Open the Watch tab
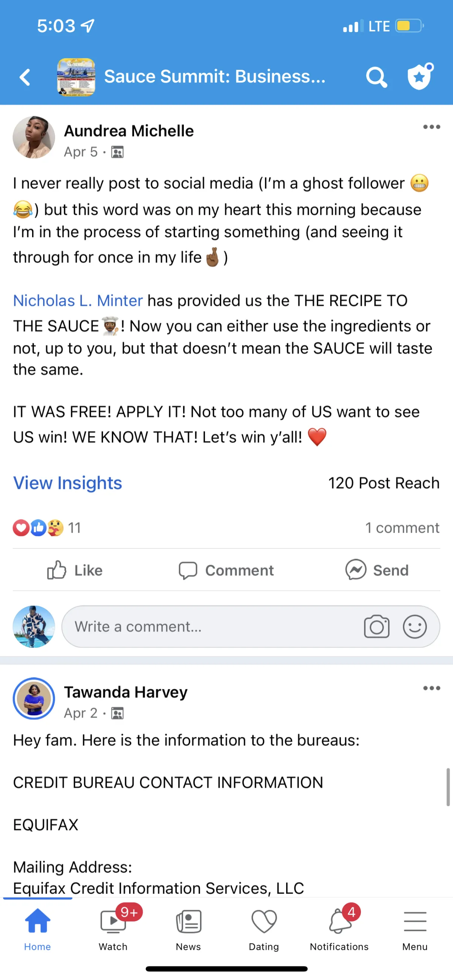This screenshot has width=453, height=980. (x=113, y=927)
